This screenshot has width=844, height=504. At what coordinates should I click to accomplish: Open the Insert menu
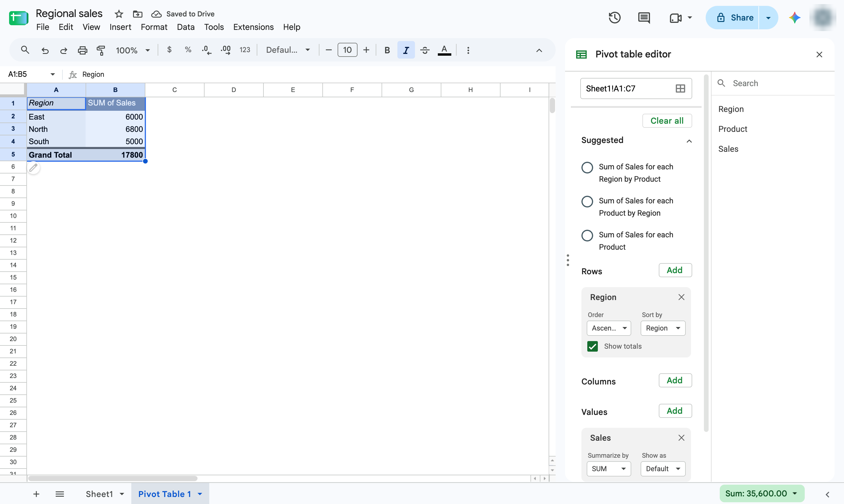[x=120, y=27]
